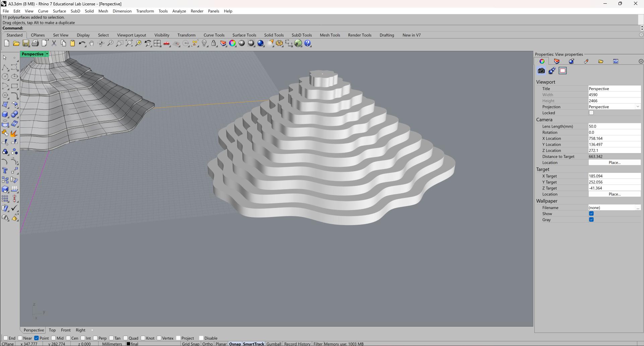Screen dimensions: 644x346
Task: Enable the Cen osnap checkbox
Action: (x=68, y=338)
